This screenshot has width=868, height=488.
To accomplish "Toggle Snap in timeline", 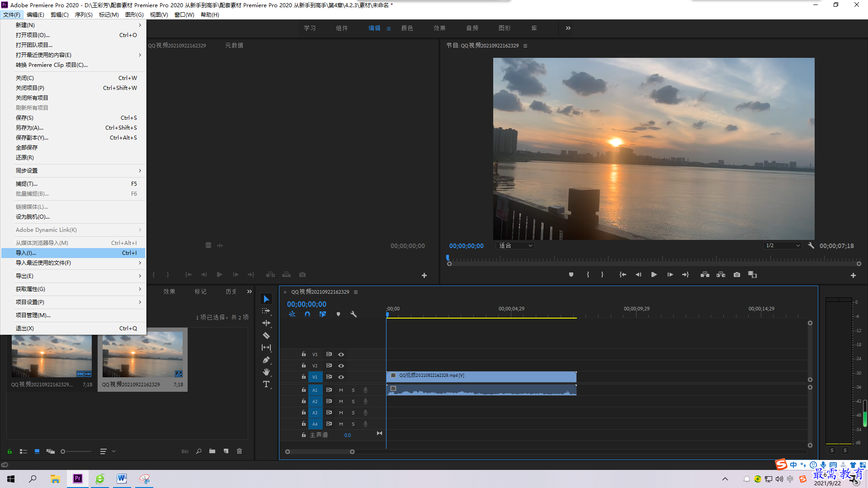I will 307,314.
